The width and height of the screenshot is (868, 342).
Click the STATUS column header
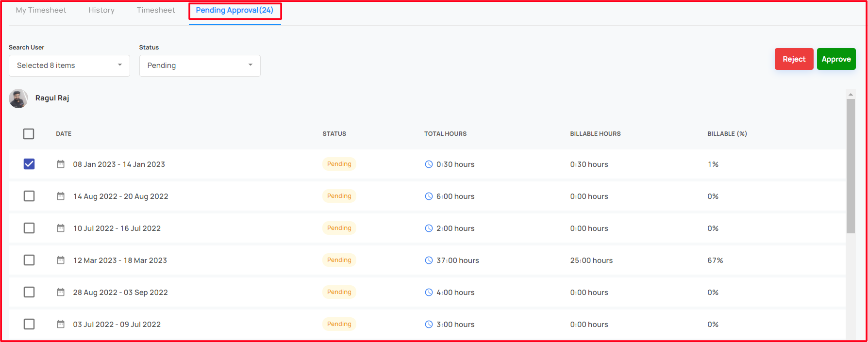(334, 134)
